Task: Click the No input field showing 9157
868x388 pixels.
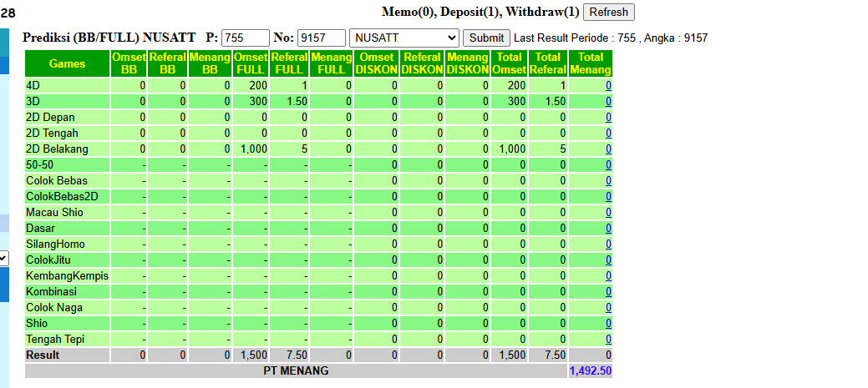Action: pos(322,38)
